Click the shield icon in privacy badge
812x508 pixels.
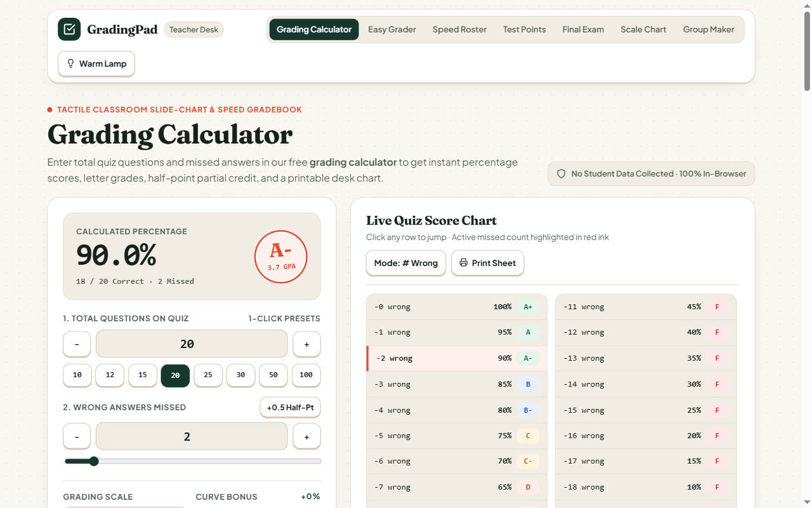pyautogui.click(x=561, y=173)
